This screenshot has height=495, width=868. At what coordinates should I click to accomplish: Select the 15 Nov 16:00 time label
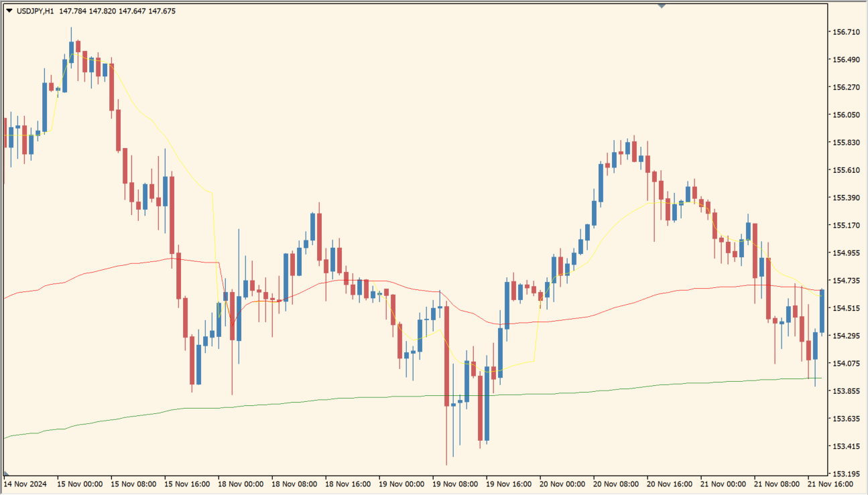click(x=186, y=484)
